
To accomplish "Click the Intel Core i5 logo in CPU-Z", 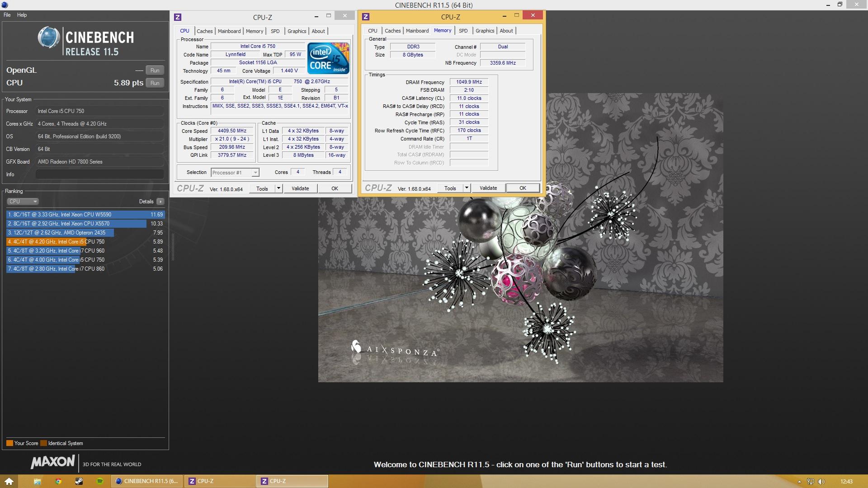I will pyautogui.click(x=329, y=58).
